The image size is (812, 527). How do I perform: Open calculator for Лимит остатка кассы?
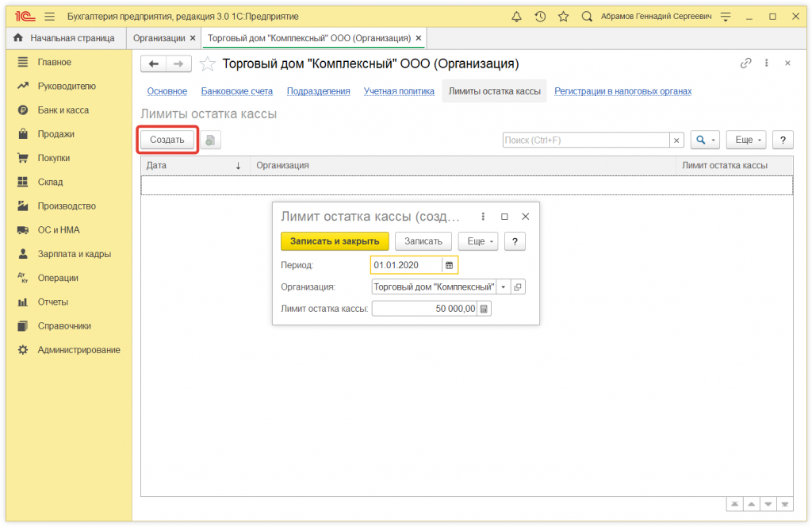coord(485,309)
